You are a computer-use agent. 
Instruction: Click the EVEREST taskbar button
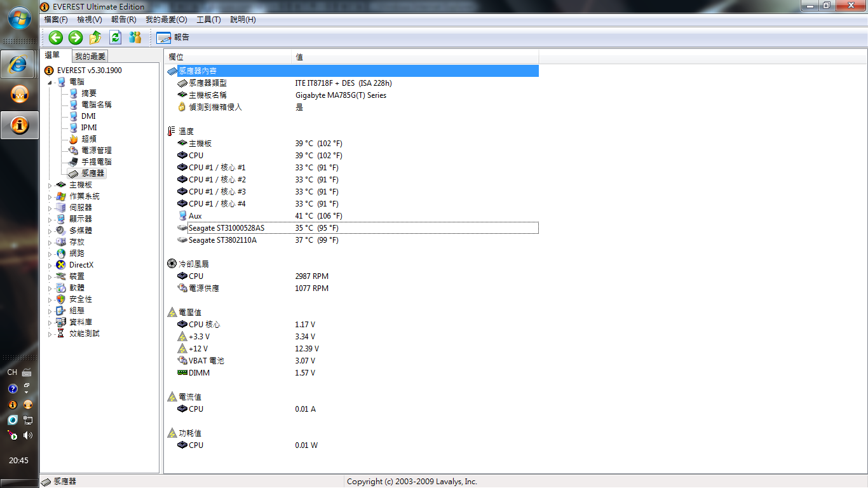(20, 125)
